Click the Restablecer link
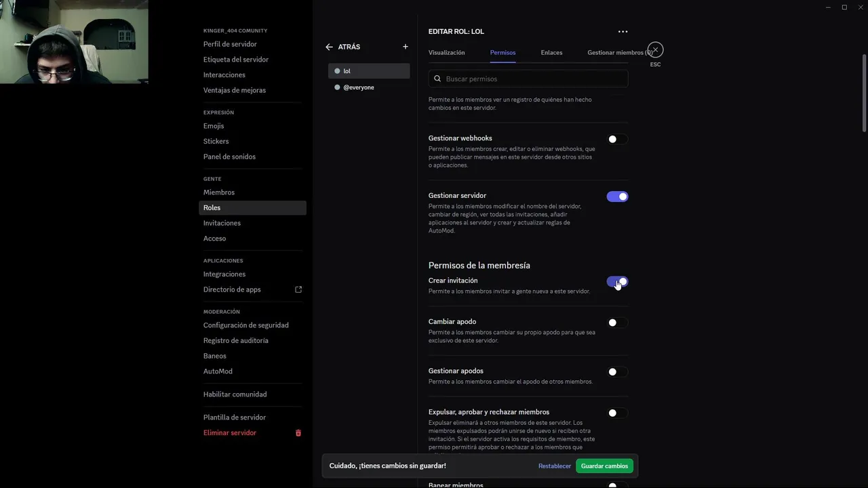This screenshot has height=488, width=868. [x=555, y=466]
